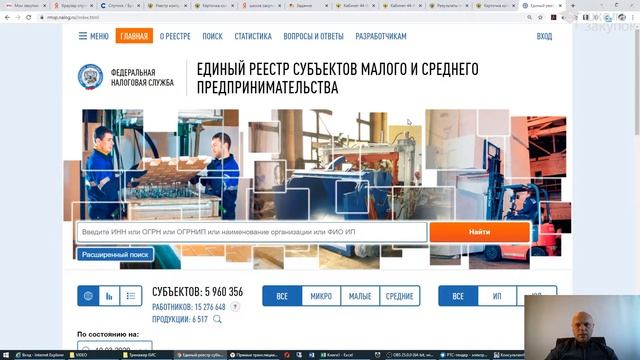The image size is (640, 360).
Task: Select the СРЕДНИЕ size filter
Action: point(400,296)
